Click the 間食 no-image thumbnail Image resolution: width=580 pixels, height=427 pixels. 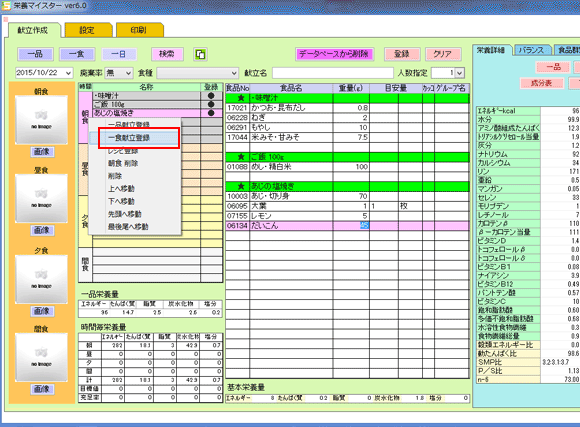point(41,357)
